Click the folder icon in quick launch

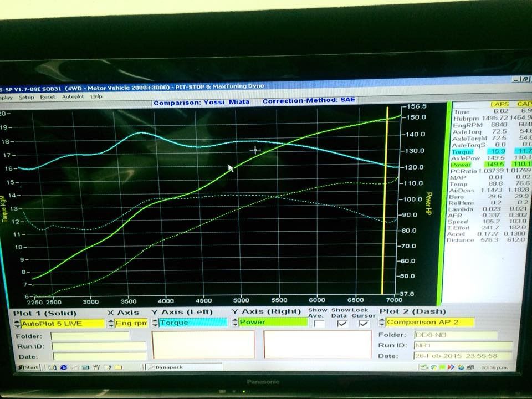pos(118,367)
